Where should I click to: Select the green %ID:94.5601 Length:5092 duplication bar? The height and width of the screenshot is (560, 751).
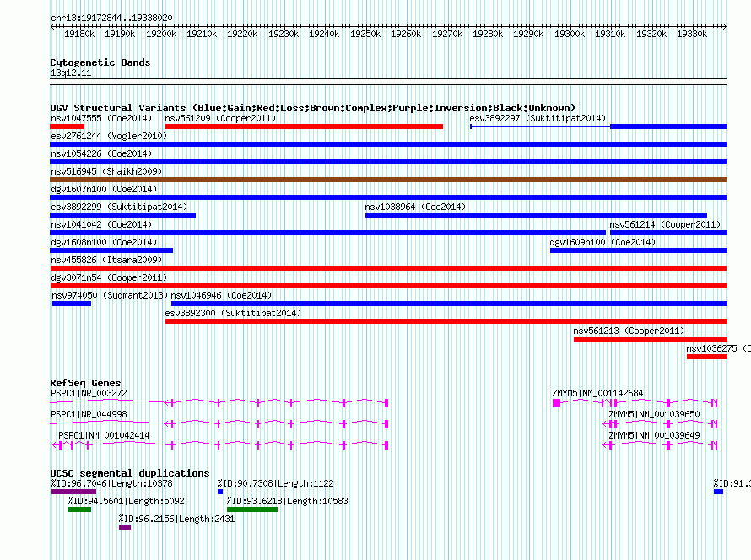coord(79,509)
